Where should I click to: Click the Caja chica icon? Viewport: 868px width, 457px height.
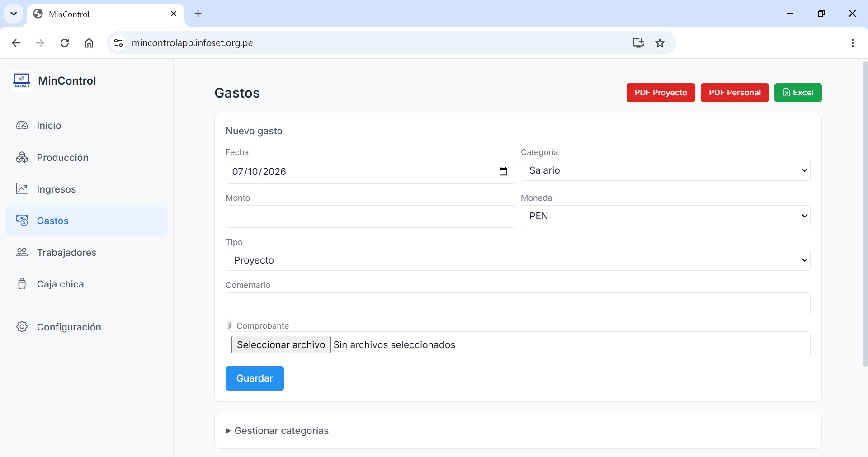click(22, 284)
